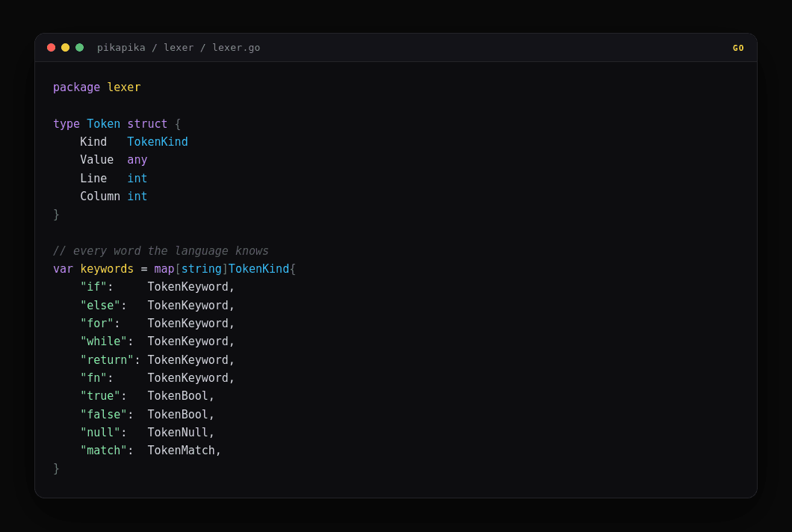Click "TokenKind" in the map declaration line
The width and height of the screenshot is (792, 532).
click(x=259, y=269)
